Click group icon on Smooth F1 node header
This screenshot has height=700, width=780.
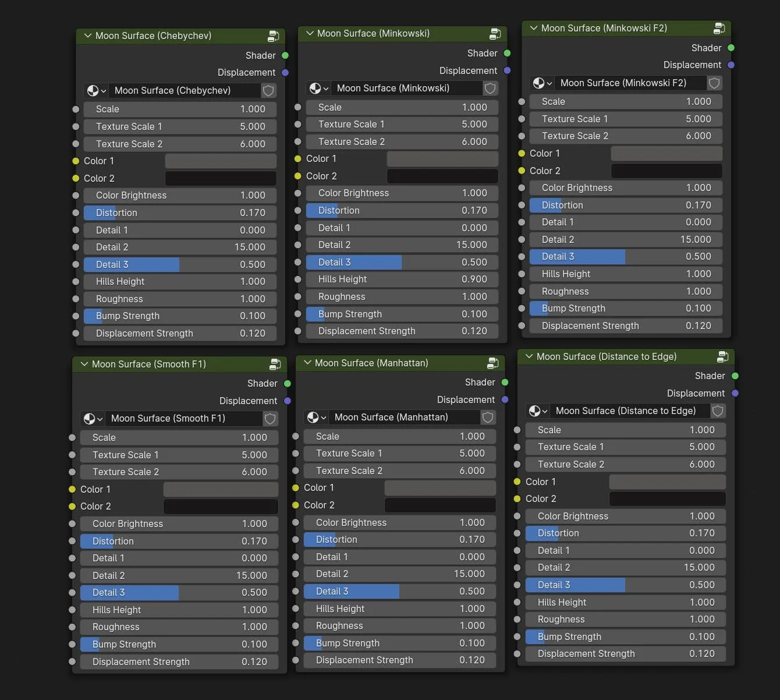[x=275, y=365]
